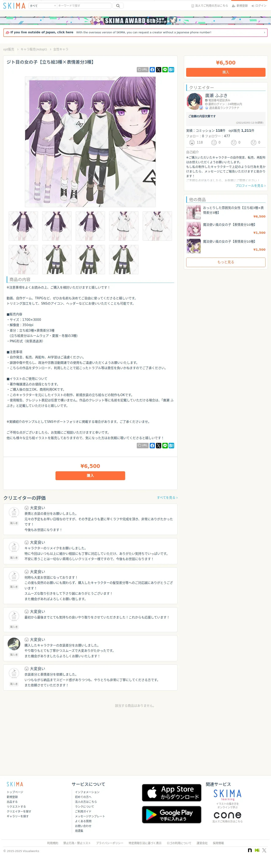Share on Facebook using top share icon
The height and width of the screenshot is (868, 271).
(152, 70)
